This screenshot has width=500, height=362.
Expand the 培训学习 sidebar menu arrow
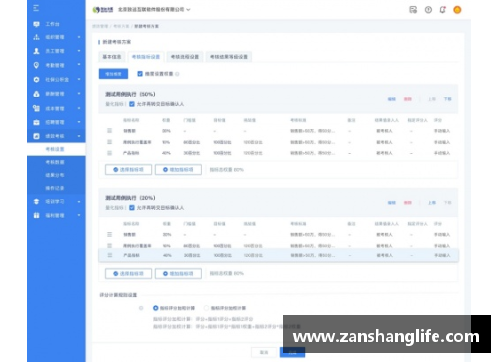pos(79,202)
